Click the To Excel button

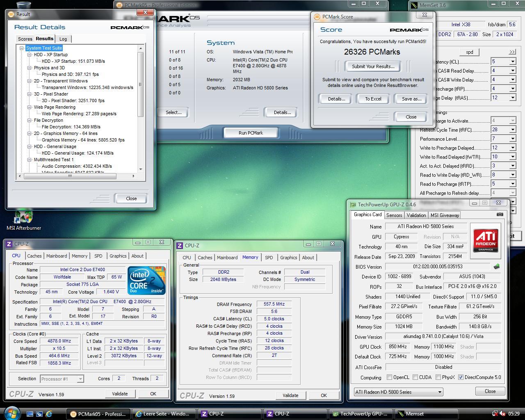(x=373, y=99)
